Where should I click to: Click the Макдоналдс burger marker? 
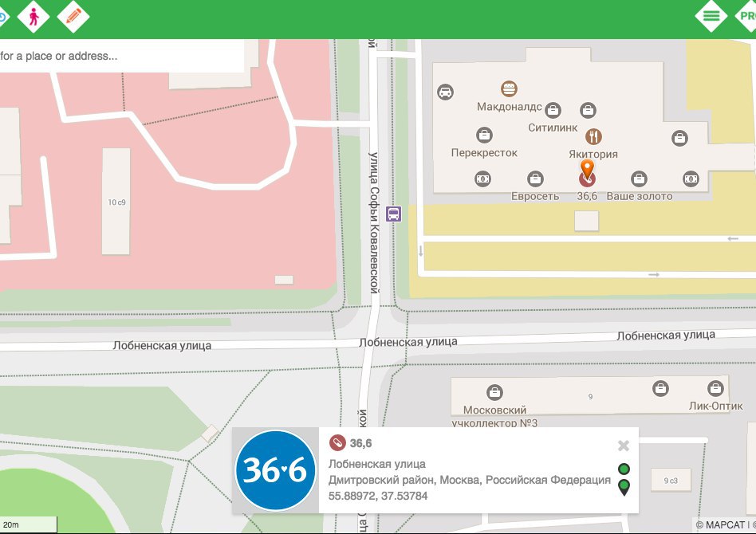coord(509,88)
